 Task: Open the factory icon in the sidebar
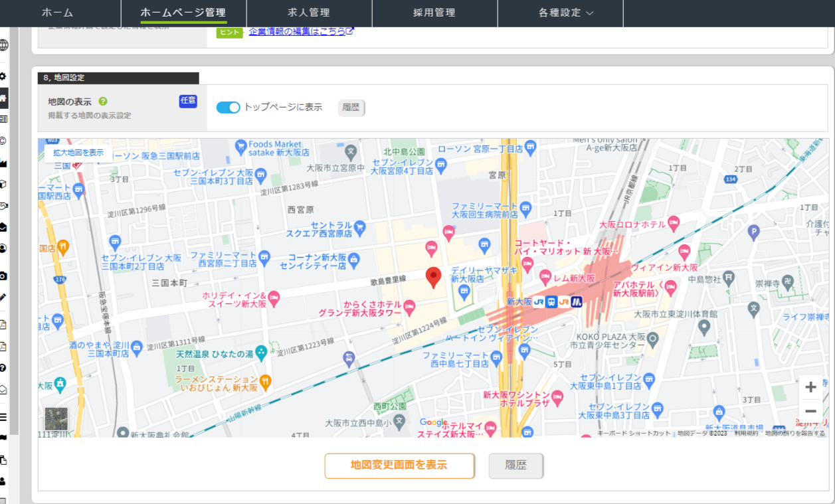coord(3,163)
